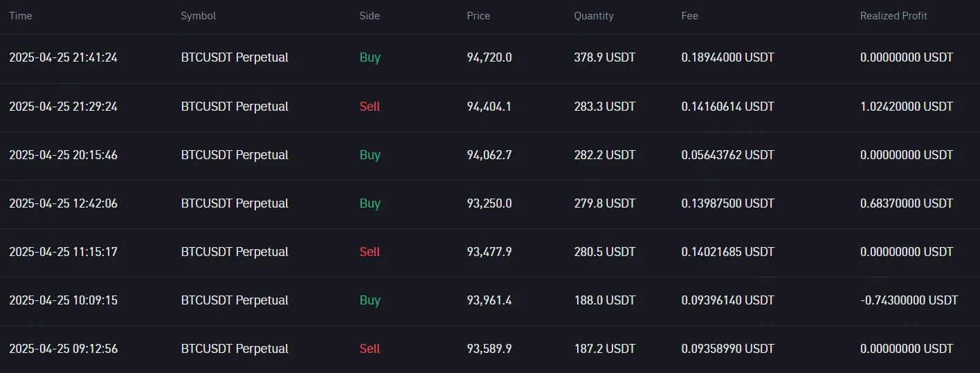The image size is (980, 373).
Task: Click BTCUSDT Perpetual in the 21:29:24 row
Action: point(235,107)
